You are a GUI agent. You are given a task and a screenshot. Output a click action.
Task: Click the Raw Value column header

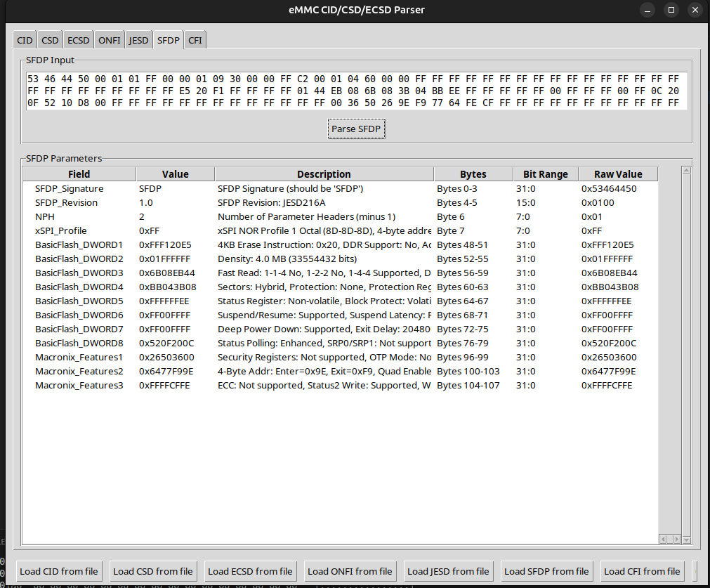click(618, 174)
